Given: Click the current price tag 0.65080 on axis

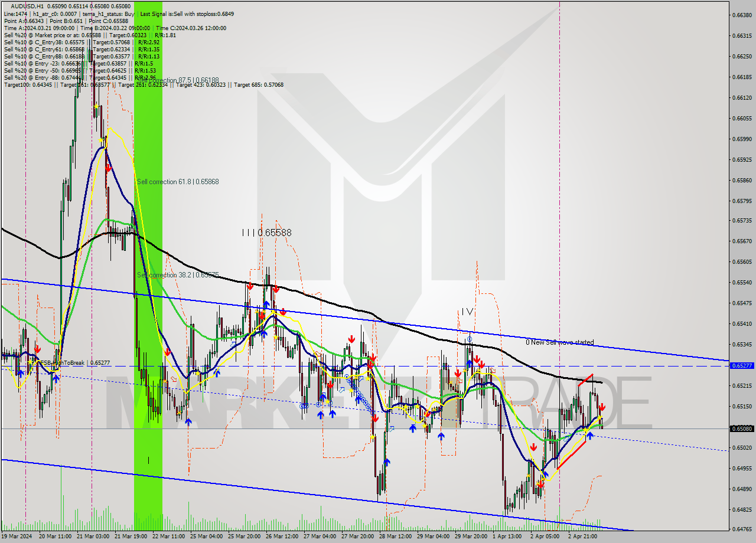Looking at the screenshot, I should pyautogui.click(x=742, y=428).
